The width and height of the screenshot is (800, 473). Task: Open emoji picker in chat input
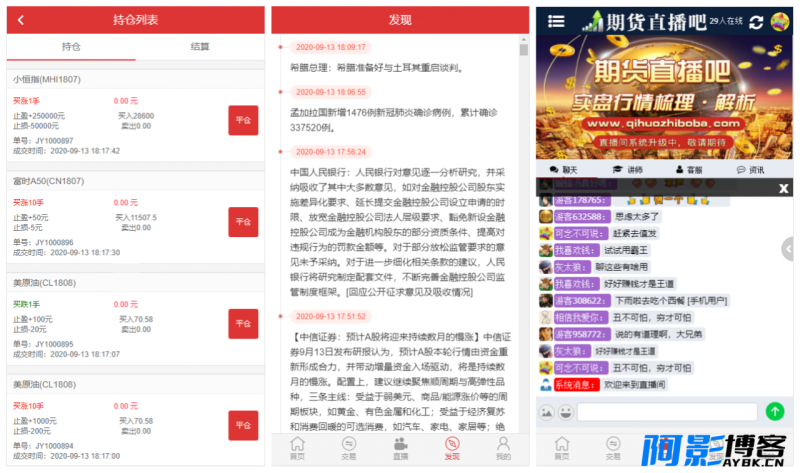[565, 412]
